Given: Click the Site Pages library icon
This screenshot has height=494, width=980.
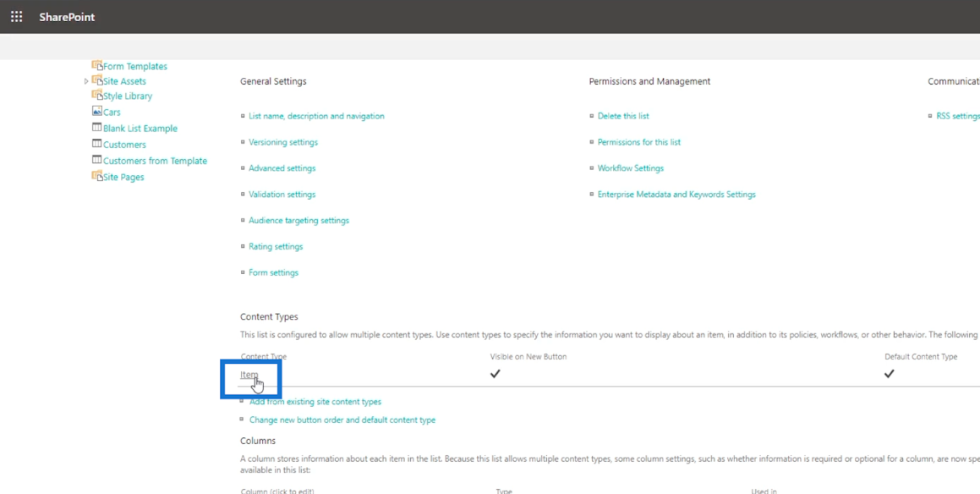Looking at the screenshot, I should pos(97,176).
